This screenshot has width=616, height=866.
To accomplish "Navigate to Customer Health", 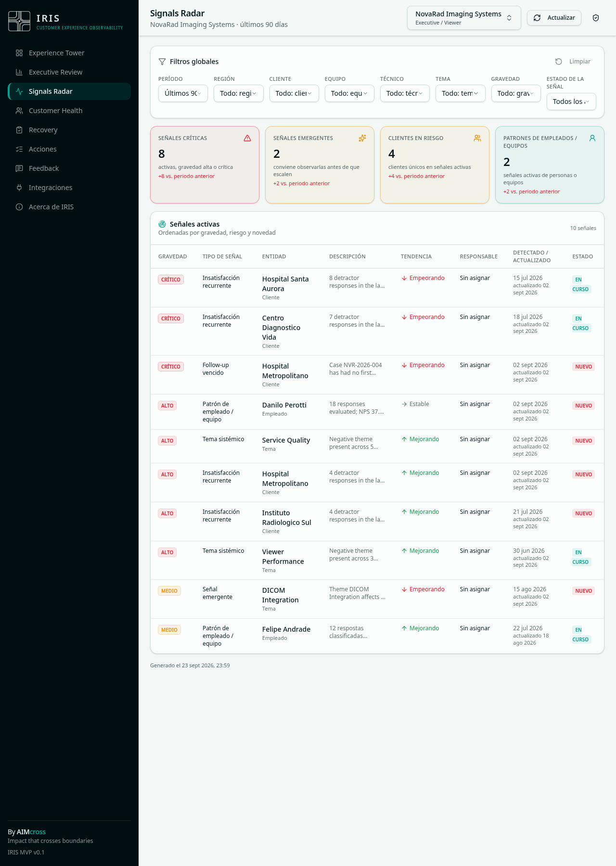I will [x=69, y=111].
